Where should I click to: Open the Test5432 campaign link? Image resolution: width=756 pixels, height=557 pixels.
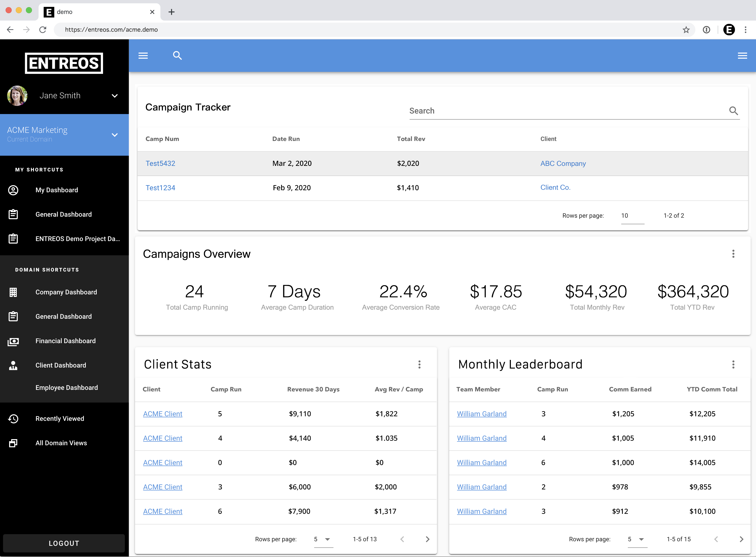pos(160,164)
